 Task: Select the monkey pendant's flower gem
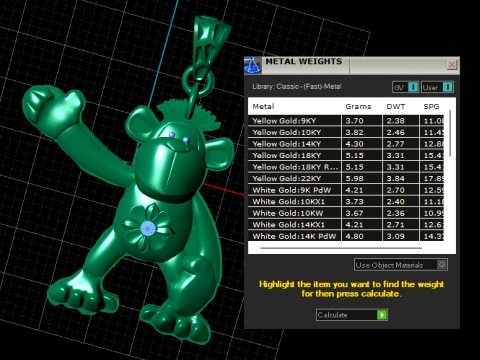pos(148,228)
